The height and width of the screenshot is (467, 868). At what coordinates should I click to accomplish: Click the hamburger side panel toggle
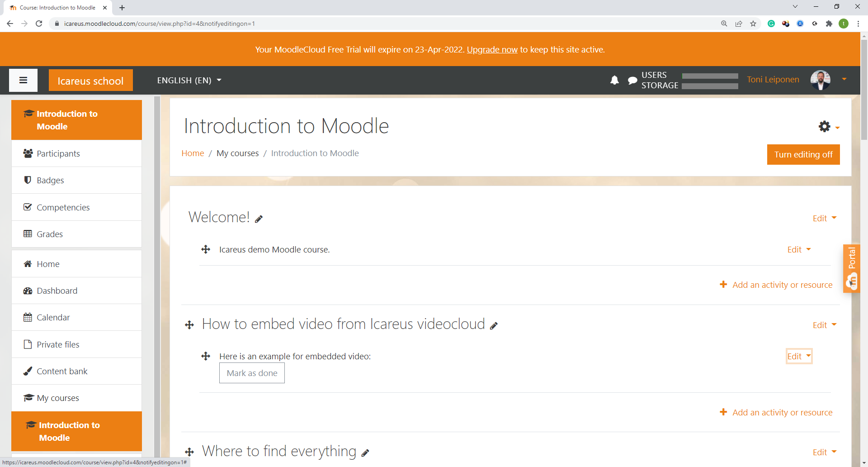[x=23, y=80]
